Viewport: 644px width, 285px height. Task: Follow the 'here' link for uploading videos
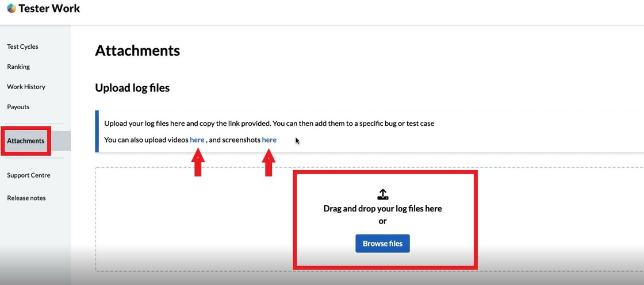click(197, 140)
